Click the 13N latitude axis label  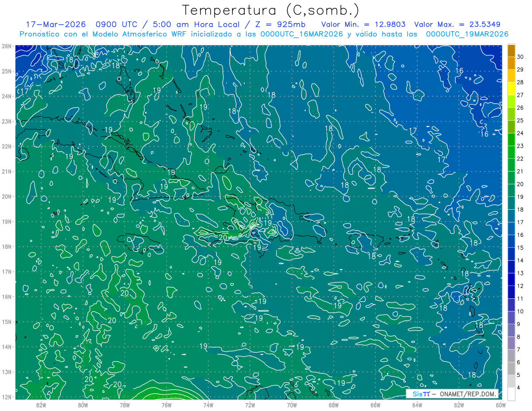click(x=7, y=372)
